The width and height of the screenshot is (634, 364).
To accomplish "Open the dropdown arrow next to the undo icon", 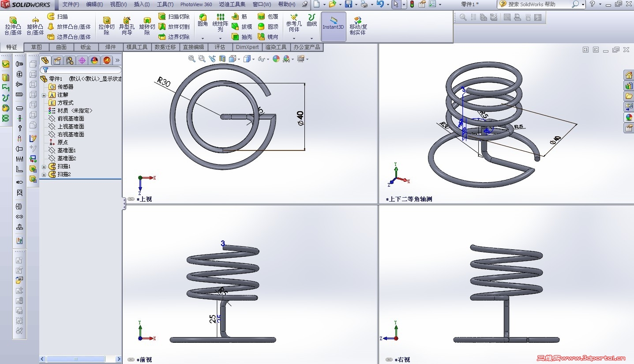I will 387,4.
